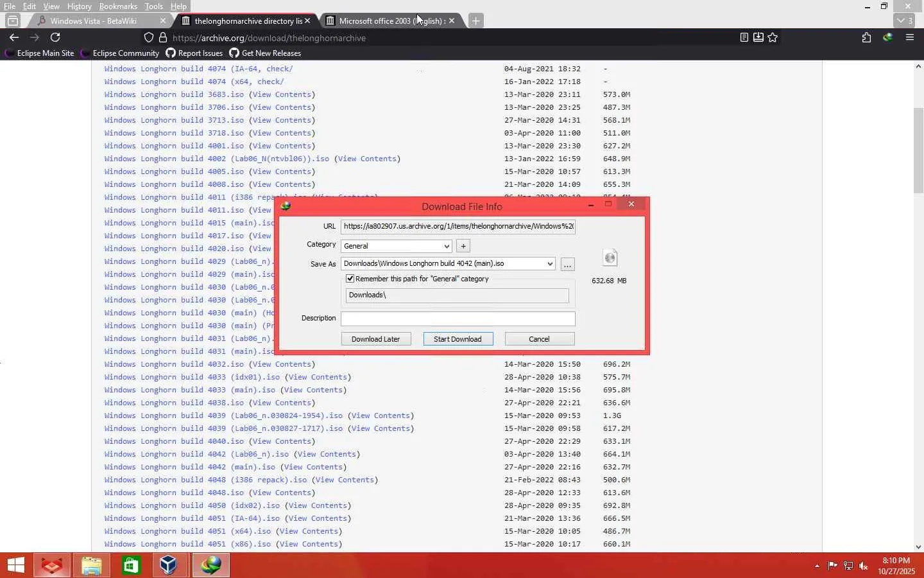924x578 pixels.
Task: Open Firefox View icon left of tabs
Action: [x=12, y=21]
